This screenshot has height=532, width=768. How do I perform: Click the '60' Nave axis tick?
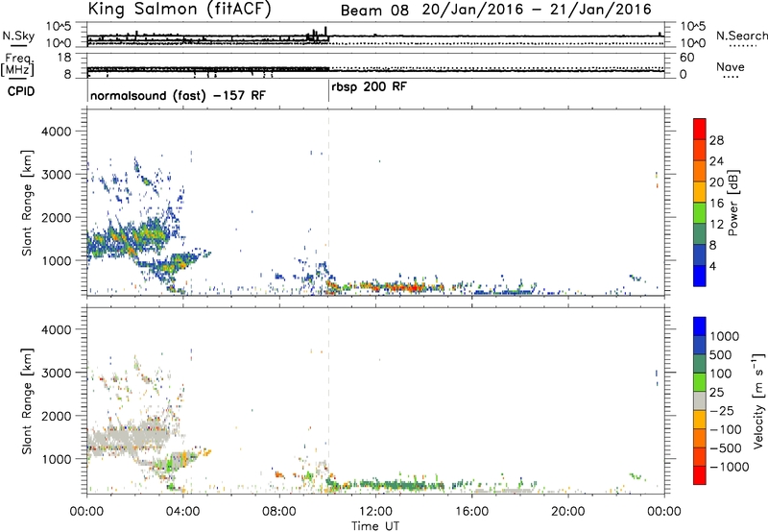coord(686,58)
